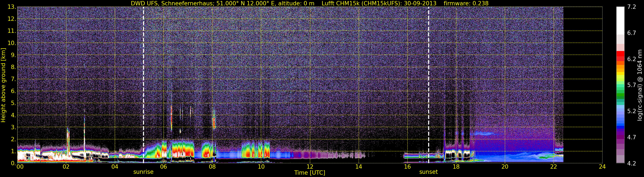
Task: Click the 'Time [UTC]' axis label
Action: pyautogui.click(x=310, y=172)
